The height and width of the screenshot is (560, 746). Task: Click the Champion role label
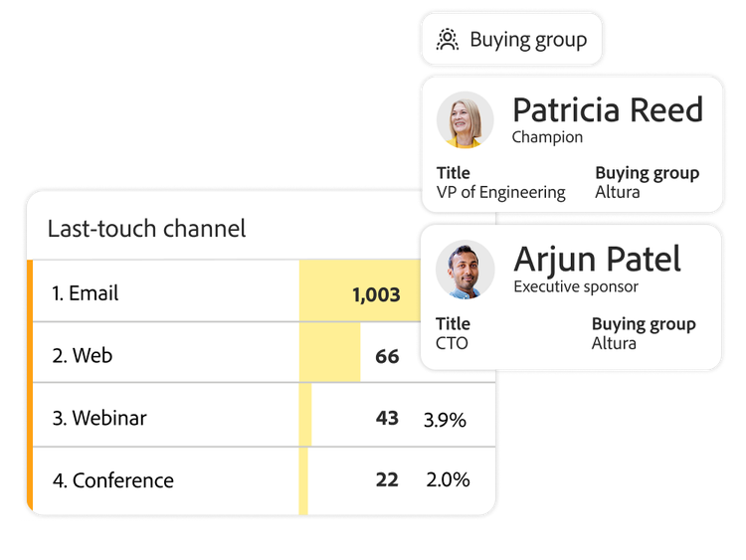(547, 137)
